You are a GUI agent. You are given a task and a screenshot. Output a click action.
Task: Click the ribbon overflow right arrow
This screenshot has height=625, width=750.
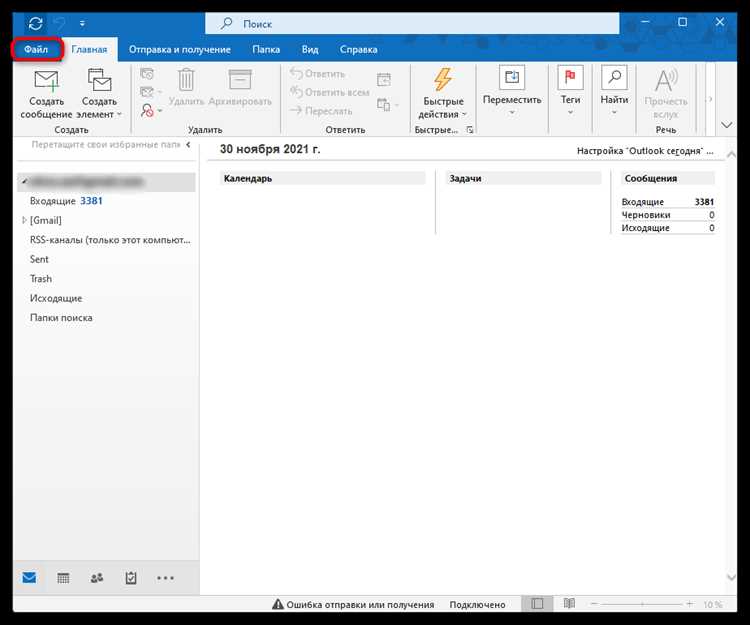(x=710, y=99)
